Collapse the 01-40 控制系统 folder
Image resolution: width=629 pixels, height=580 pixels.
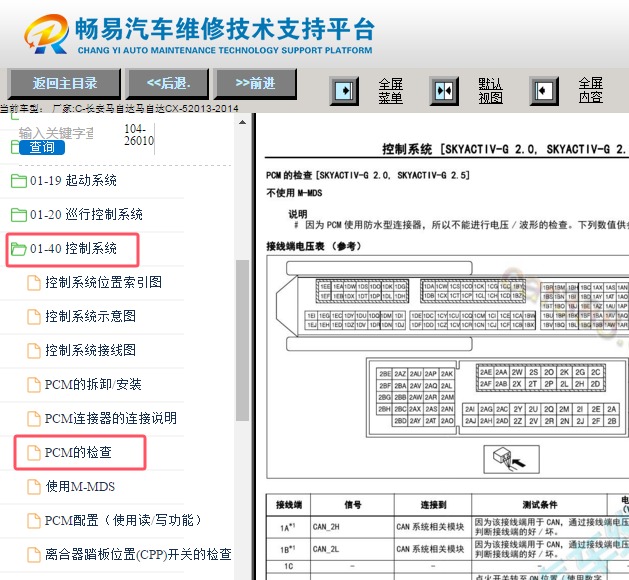pos(73,249)
